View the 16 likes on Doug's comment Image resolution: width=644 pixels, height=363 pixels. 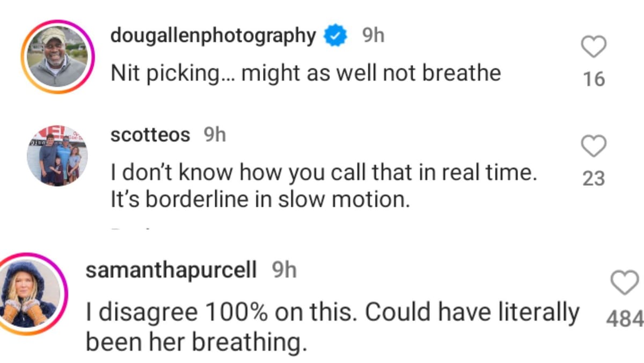[x=594, y=79]
